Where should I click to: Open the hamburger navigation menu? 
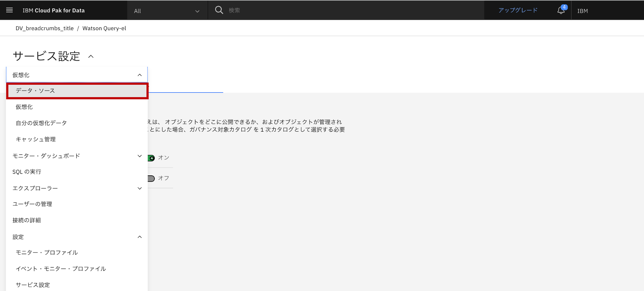(10, 10)
